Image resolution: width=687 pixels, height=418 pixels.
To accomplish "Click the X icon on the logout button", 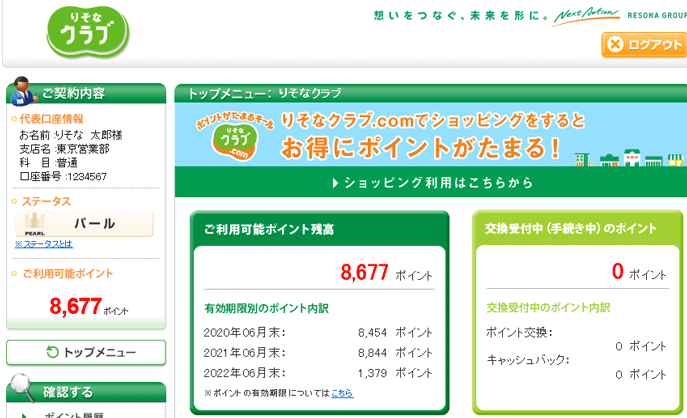I will [615, 44].
